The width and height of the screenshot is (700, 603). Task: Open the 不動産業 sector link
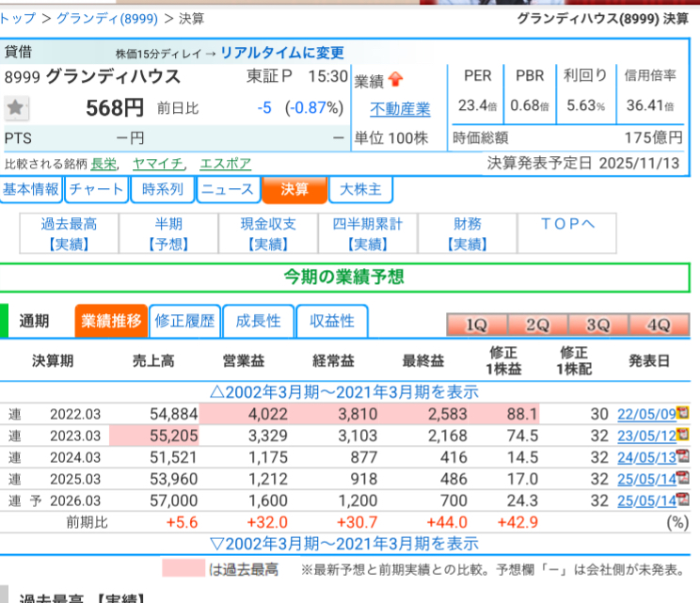400,109
